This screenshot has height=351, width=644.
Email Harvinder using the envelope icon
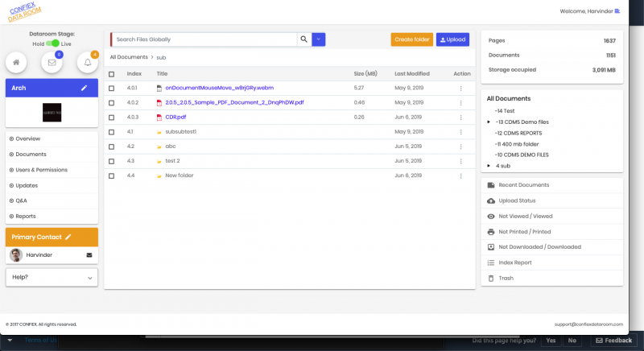click(89, 255)
